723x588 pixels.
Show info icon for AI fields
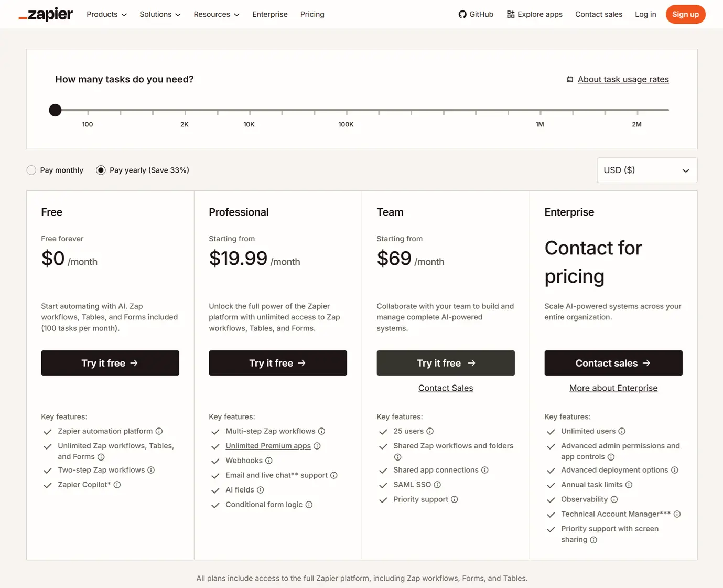coord(261,490)
